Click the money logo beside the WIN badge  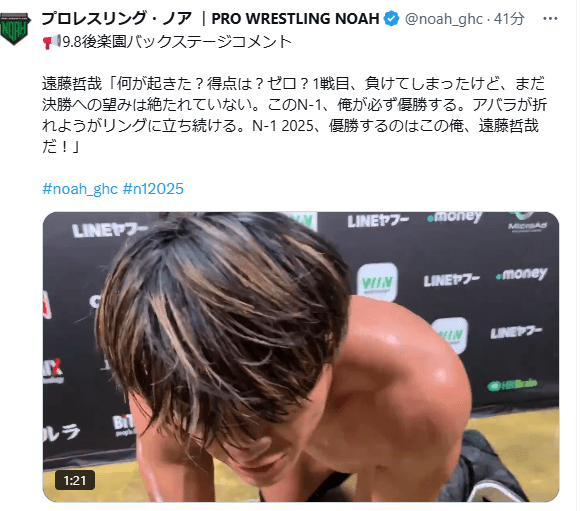[x=522, y=274]
